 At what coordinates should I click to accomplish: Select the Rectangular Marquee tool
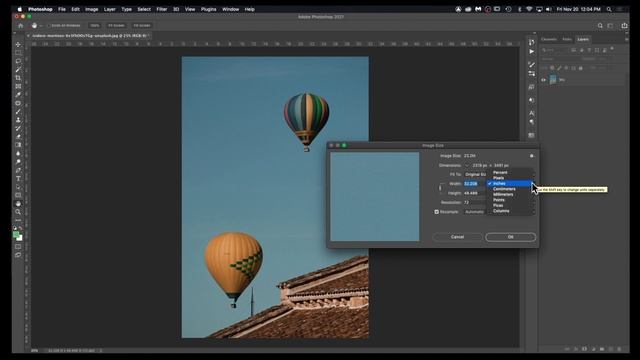[18, 53]
